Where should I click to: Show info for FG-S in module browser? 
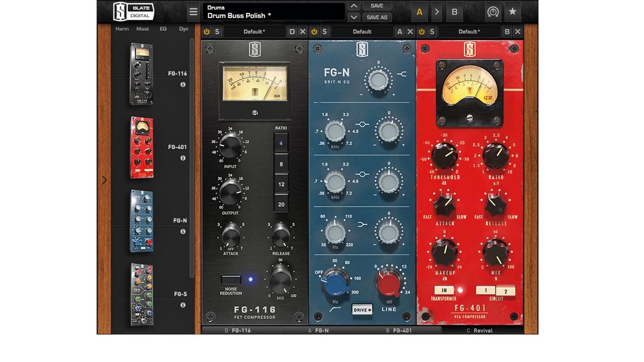[x=183, y=305]
